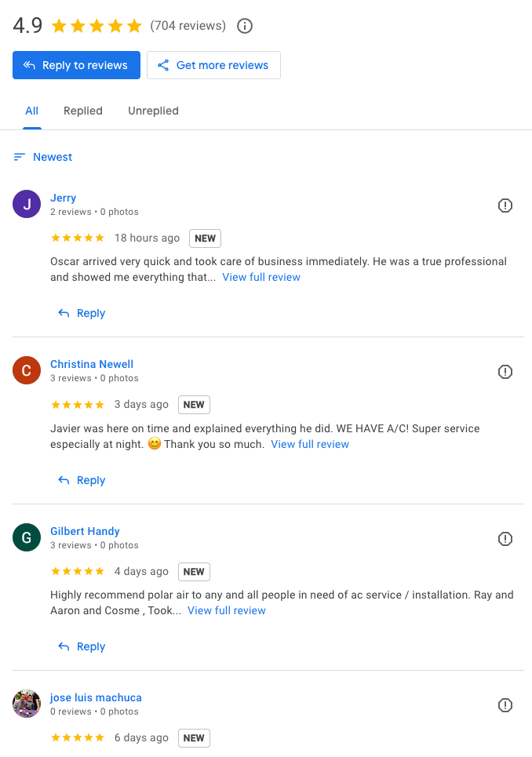Flag Jerry's review with the report icon

pos(505,206)
